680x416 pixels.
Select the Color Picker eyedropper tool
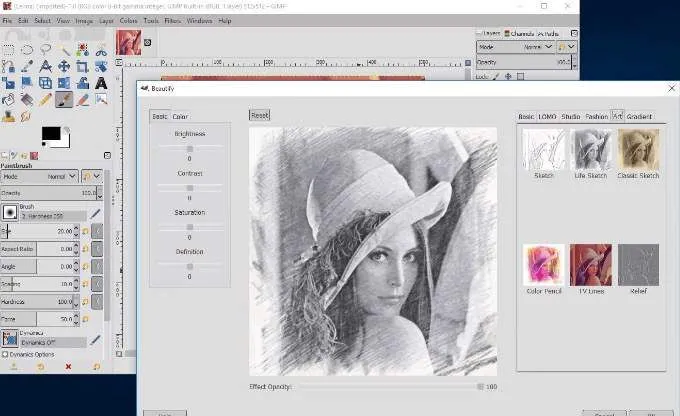click(26, 66)
